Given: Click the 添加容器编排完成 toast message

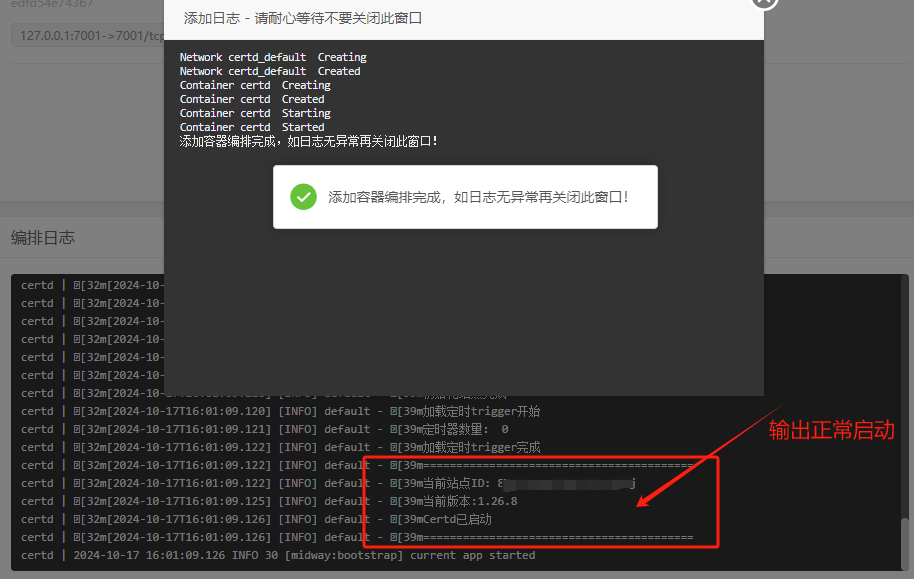Looking at the screenshot, I should coord(478,197).
